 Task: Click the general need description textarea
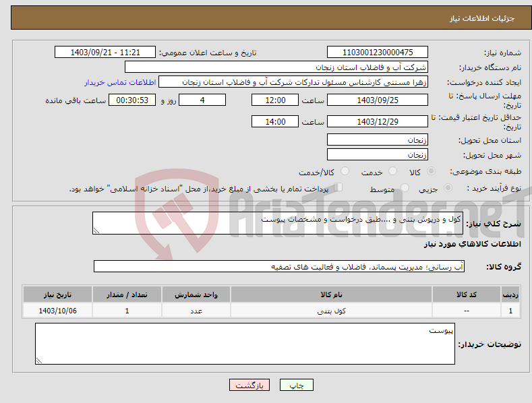point(278,223)
